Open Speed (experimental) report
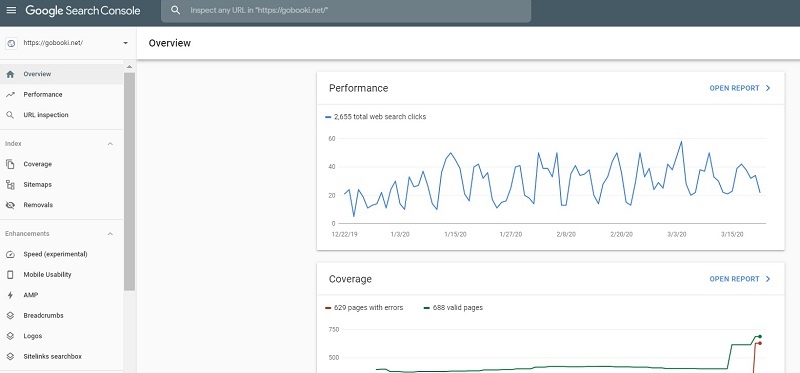This screenshot has height=373, width=800. pos(61,254)
